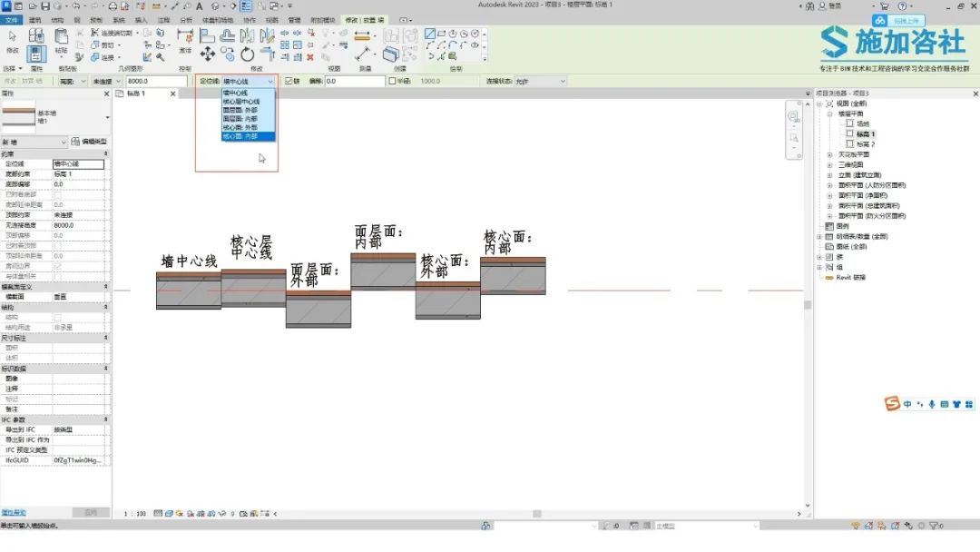
Task: Choose the straight Line draw tool
Action: point(430,34)
